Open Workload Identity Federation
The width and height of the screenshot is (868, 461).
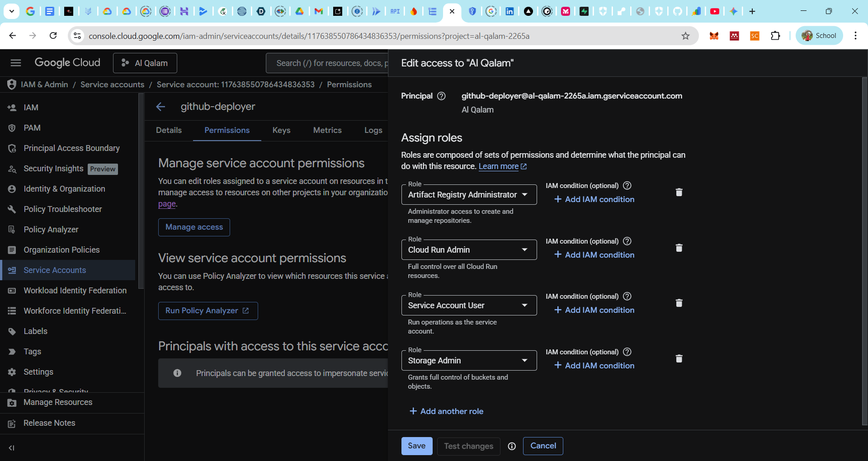pos(68,291)
